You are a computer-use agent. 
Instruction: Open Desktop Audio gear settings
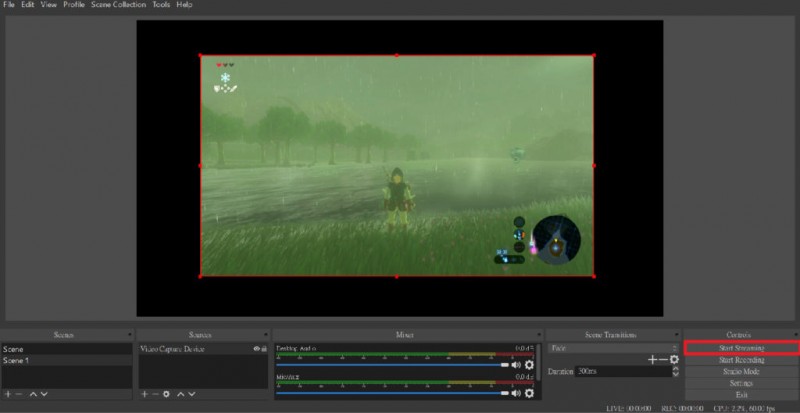pos(529,365)
